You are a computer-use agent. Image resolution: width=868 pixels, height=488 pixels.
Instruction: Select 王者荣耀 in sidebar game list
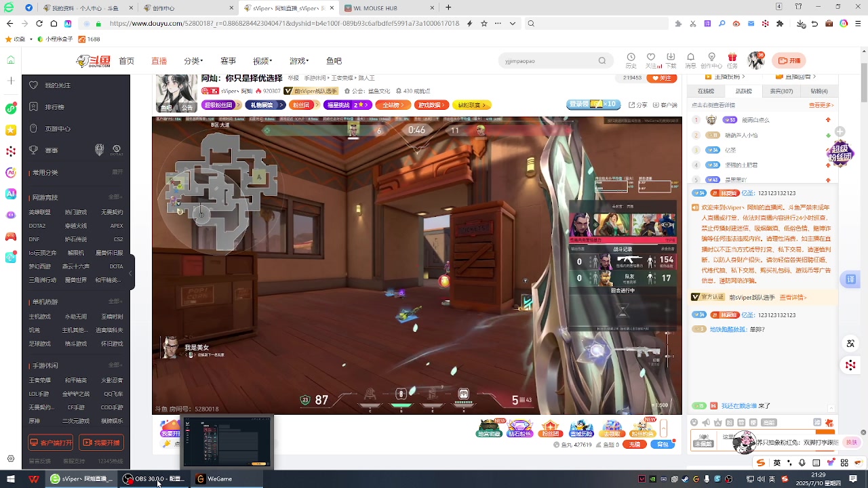point(39,380)
